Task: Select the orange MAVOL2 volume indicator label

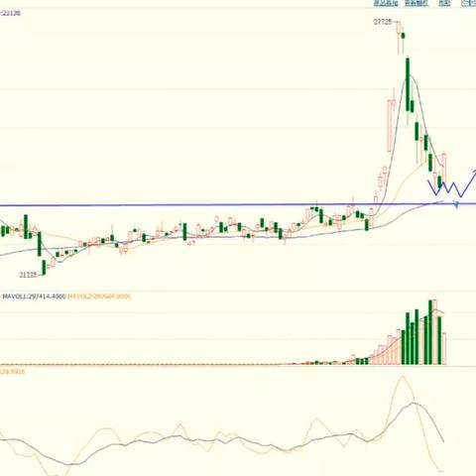Action: click(x=99, y=297)
